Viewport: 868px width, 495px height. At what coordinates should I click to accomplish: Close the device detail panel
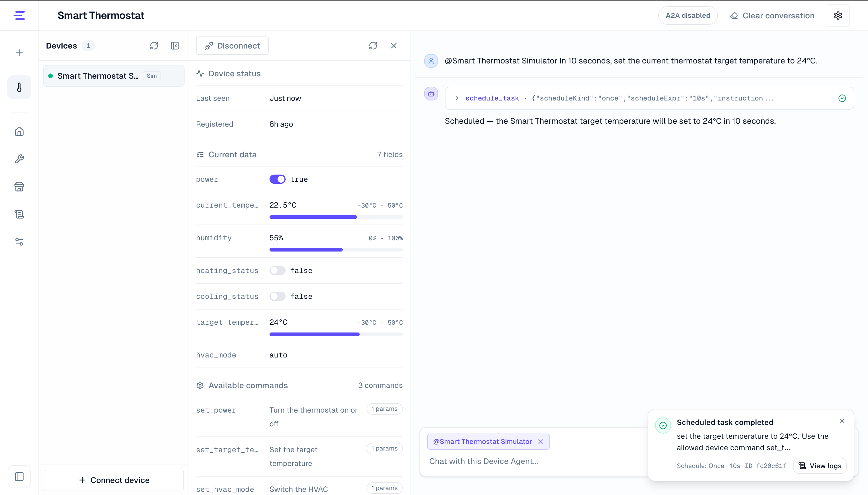[x=394, y=46]
